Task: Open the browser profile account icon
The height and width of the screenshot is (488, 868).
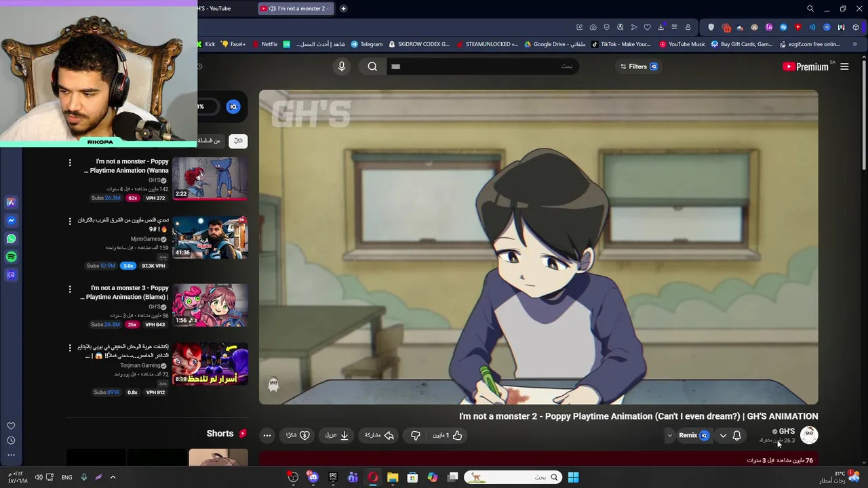Action: click(x=688, y=27)
